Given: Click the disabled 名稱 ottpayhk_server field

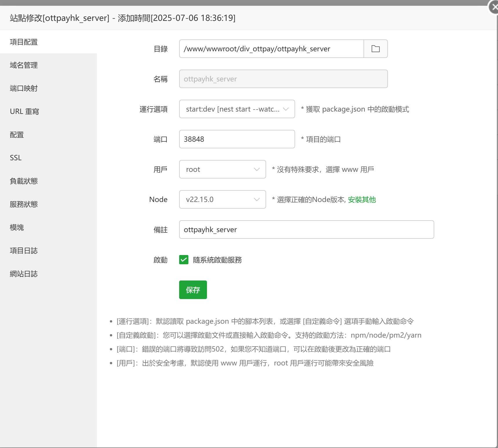Looking at the screenshot, I should [x=283, y=79].
